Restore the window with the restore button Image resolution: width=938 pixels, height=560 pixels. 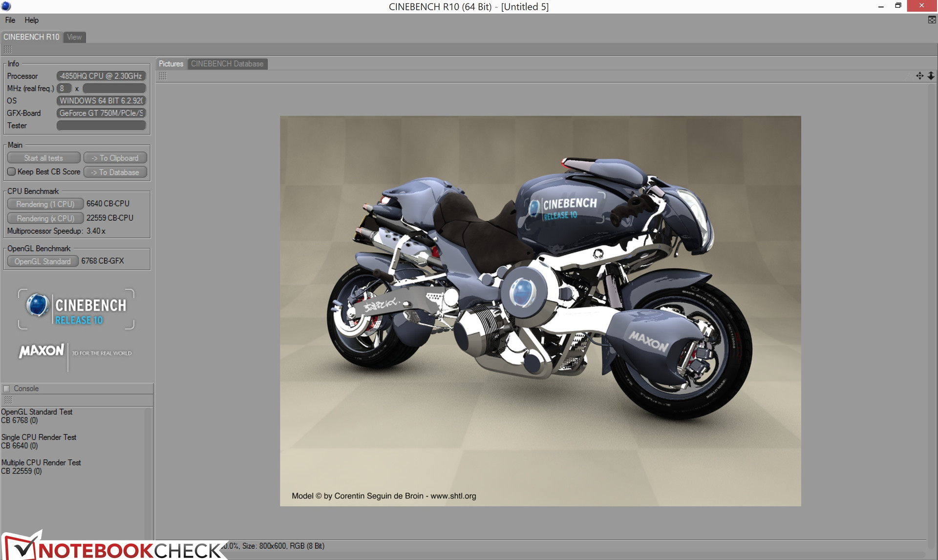click(x=898, y=6)
